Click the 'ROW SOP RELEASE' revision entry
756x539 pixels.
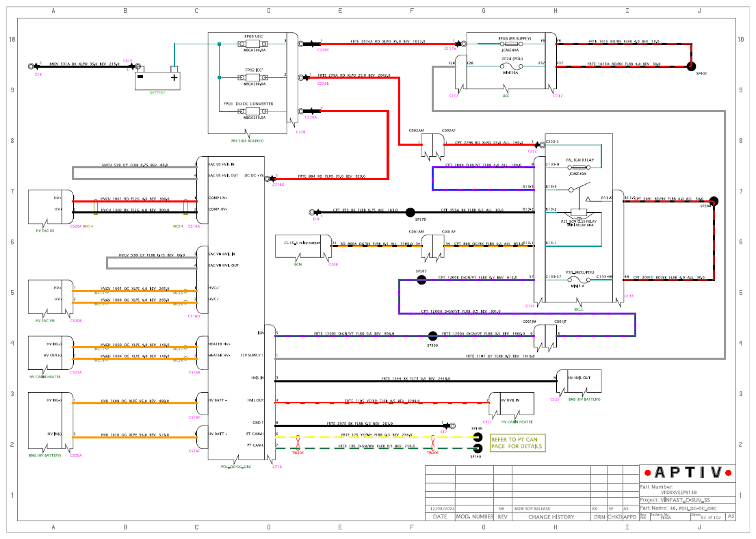[x=532, y=509]
